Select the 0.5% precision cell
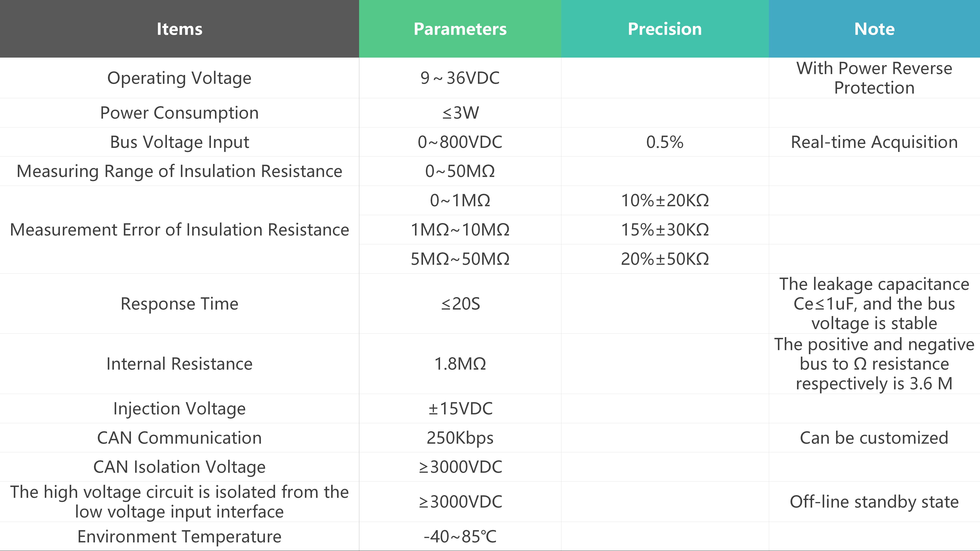This screenshot has height=551, width=980. (x=665, y=142)
